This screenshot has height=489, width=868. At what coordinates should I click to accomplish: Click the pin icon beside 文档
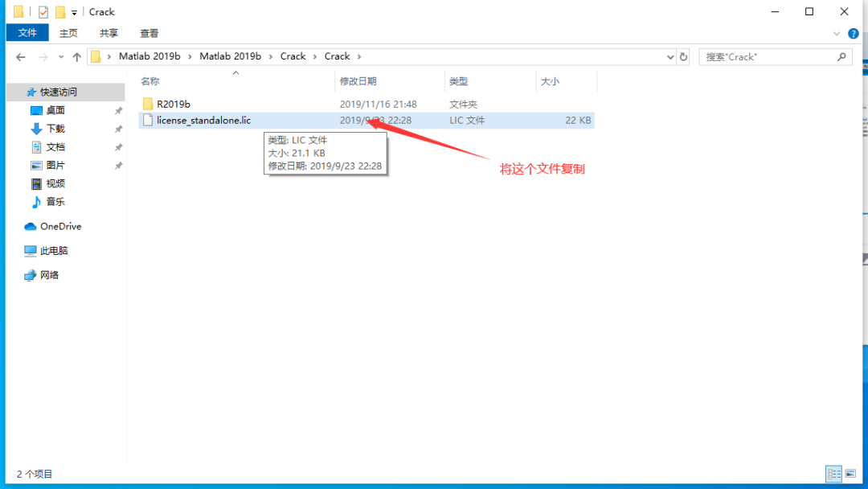(x=118, y=147)
